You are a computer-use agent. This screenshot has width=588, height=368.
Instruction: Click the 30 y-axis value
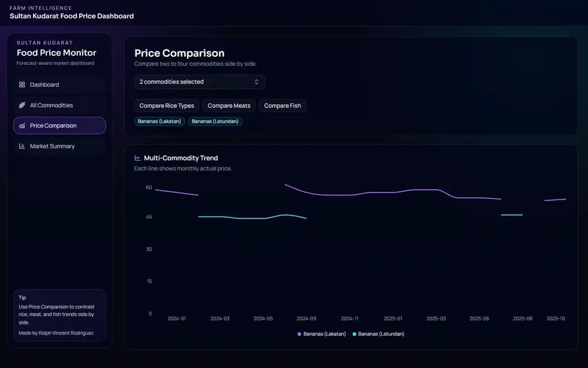coord(149,249)
